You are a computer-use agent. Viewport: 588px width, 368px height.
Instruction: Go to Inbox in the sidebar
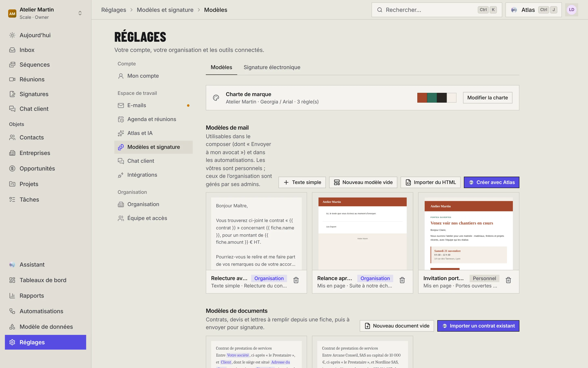point(46,50)
